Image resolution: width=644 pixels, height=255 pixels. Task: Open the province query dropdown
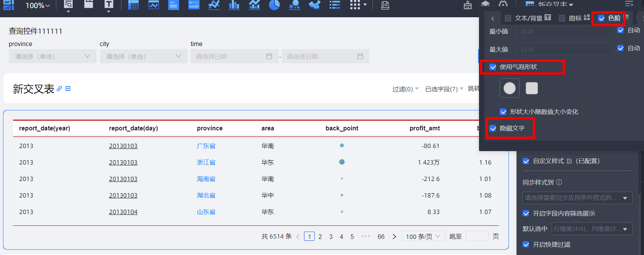point(52,56)
